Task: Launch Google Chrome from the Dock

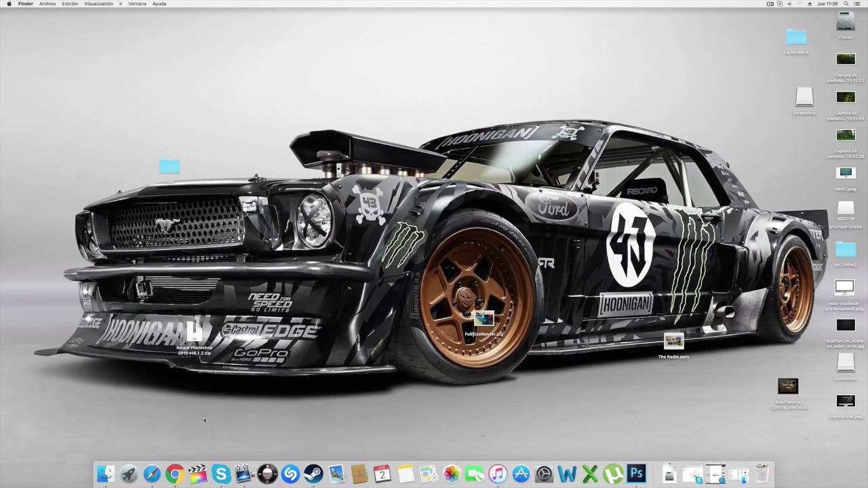Action: [175, 474]
